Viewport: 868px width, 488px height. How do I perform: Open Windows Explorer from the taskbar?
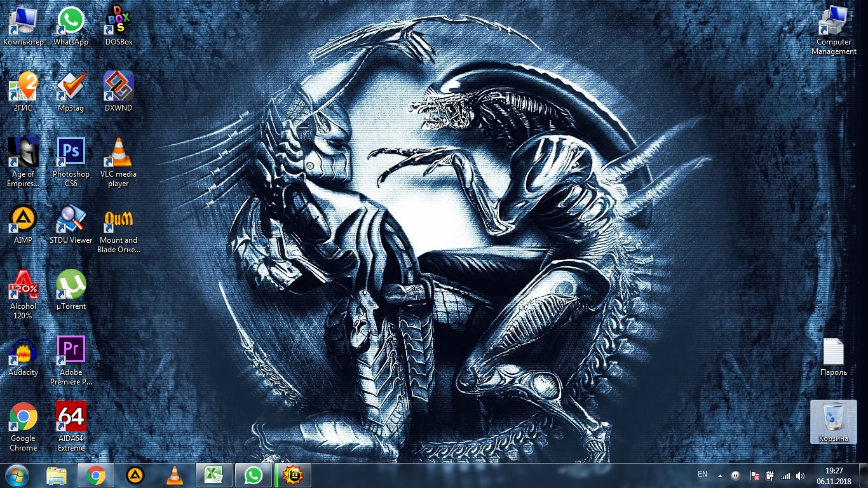[57, 475]
